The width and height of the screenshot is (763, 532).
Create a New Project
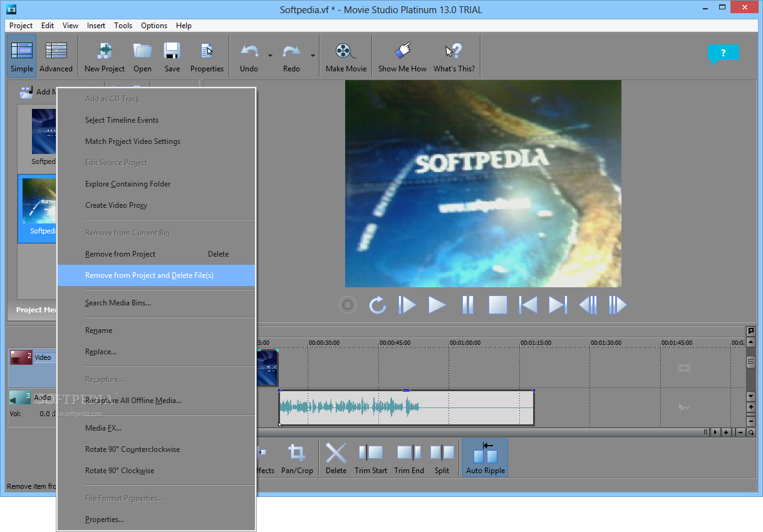(105, 56)
